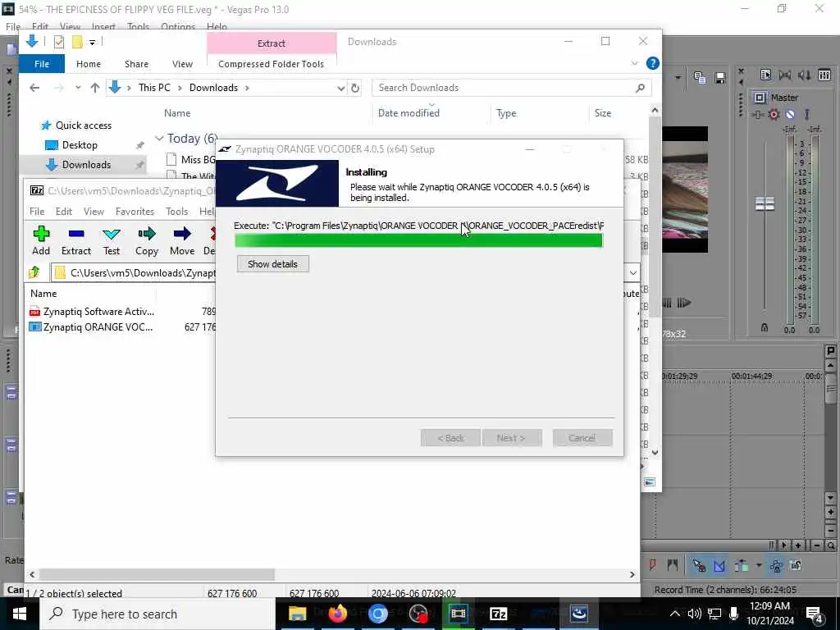This screenshot has width=840, height=630.
Task: Click Cancel button in Zynaptiq installer
Action: (582, 438)
